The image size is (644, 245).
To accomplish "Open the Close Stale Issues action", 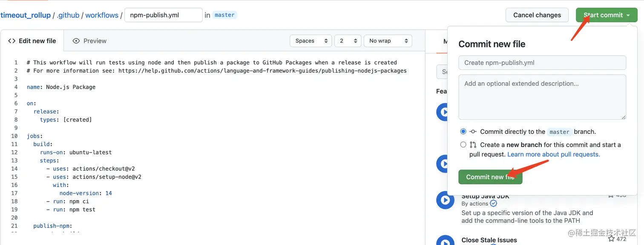I will pos(489,240).
